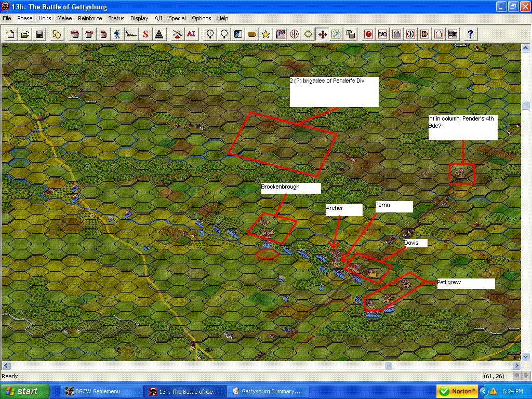Zoom in with the plus magnifier
The height and width of the screenshot is (399, 532).
click(210, 34)
